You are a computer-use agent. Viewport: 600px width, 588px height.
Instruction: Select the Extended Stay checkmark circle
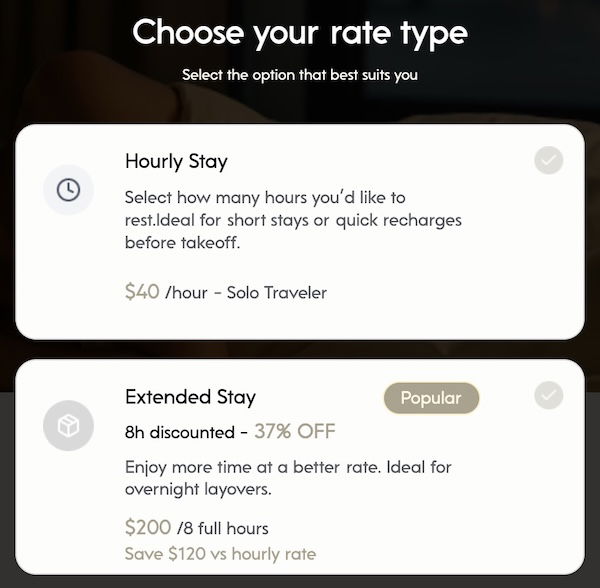[x=548, y=395]
